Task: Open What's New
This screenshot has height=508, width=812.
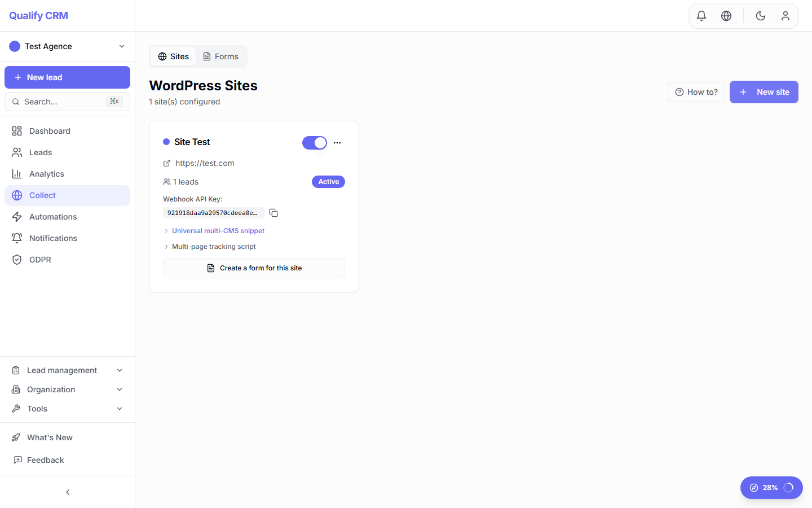Action: (67, 437)
